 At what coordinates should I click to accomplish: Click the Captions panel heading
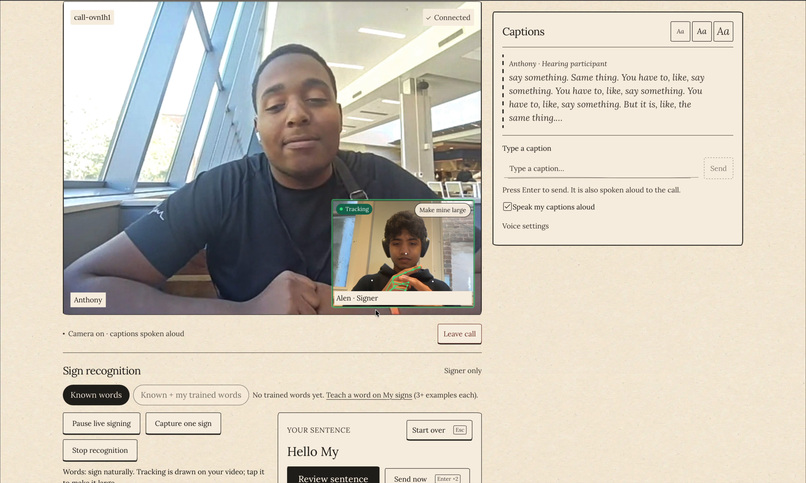click(x=523, y=32)
